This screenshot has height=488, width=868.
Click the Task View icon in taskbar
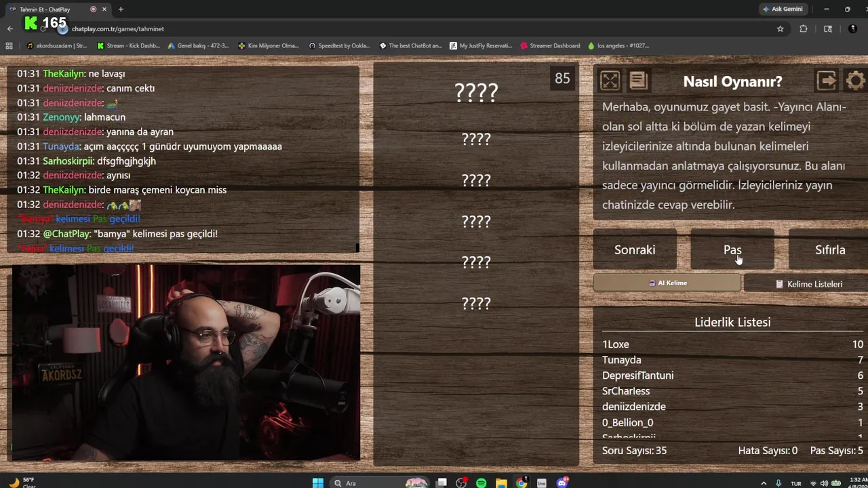(x=441, y=483)
